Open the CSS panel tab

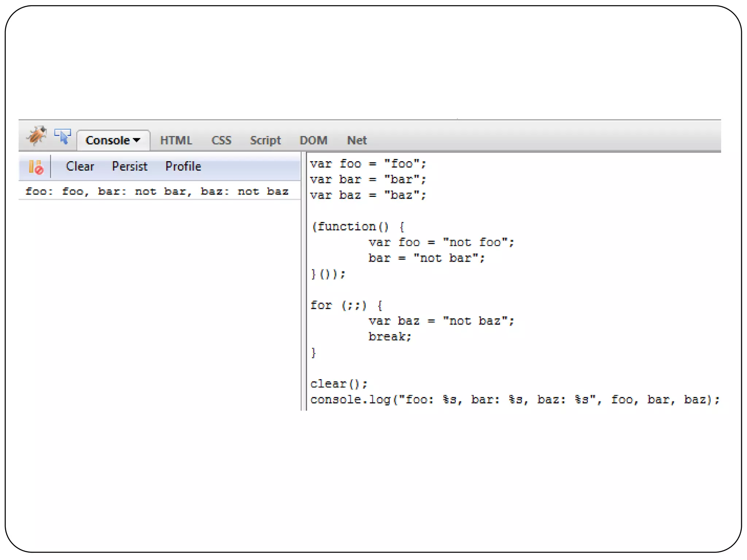221,140
